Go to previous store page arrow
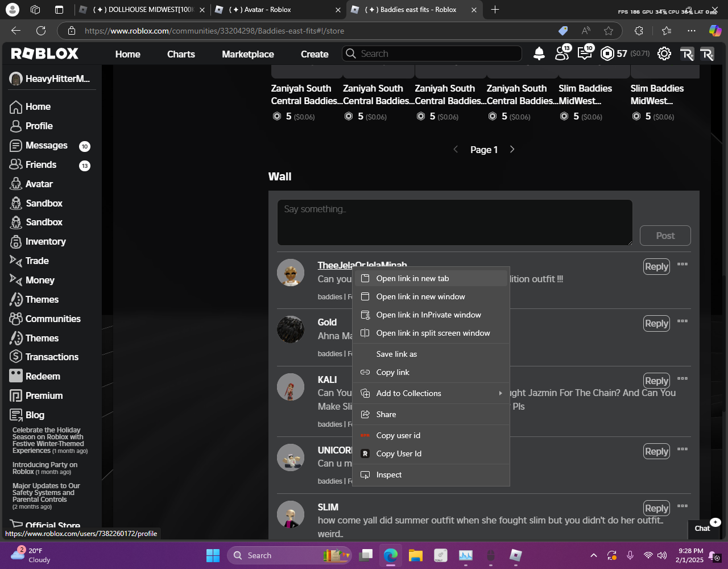The height and width of the screenshot is (569, 728). pos(456,149)
